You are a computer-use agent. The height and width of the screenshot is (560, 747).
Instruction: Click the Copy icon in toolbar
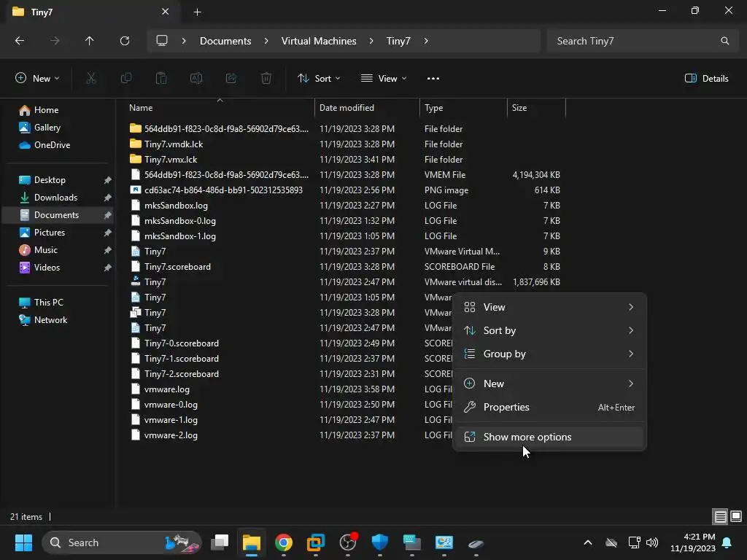point(126,79)
